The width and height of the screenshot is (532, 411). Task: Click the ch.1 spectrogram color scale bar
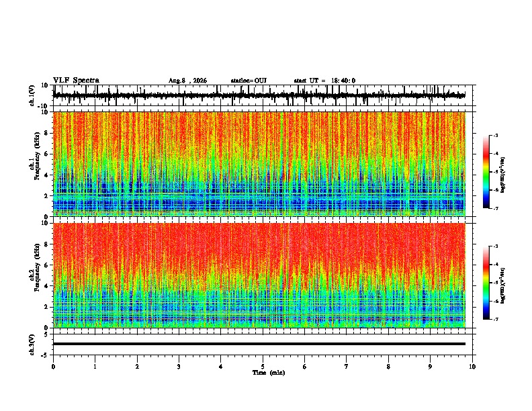pos(486,172)
